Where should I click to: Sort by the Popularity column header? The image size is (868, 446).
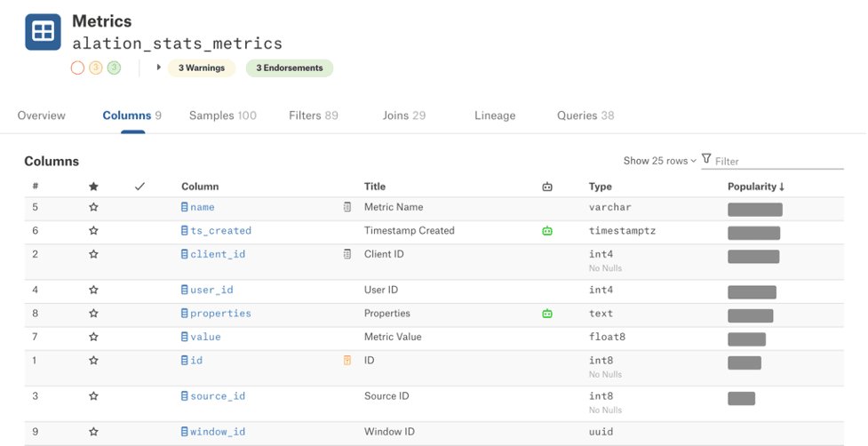pyautogui.click(x=755, y=187)
